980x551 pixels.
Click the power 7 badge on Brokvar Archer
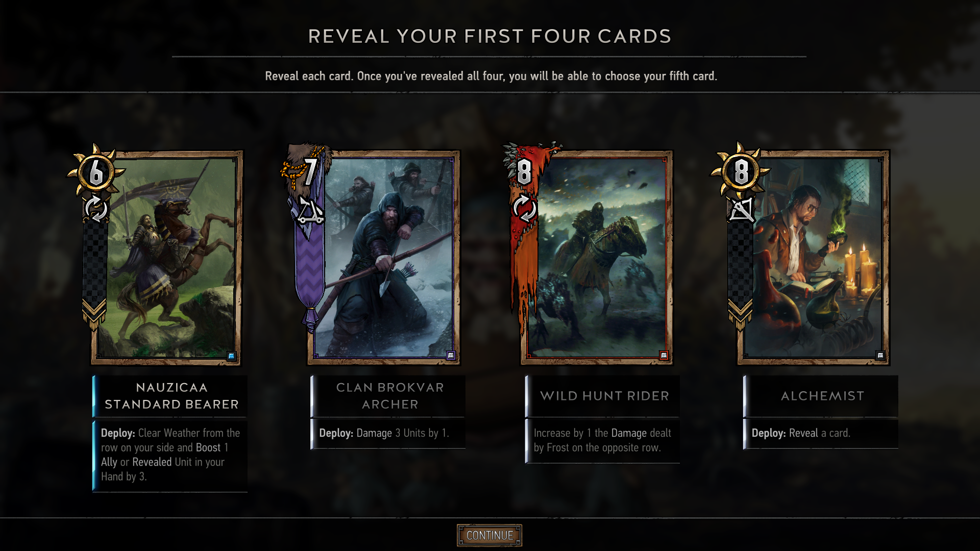coord(309,171)
